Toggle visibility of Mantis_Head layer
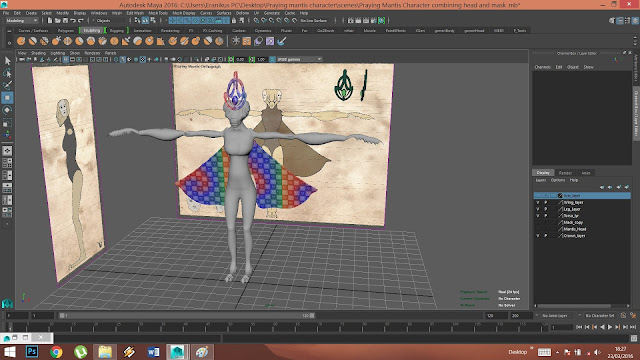This screenshot has height=360, width=640. click(x=538, y=229)
